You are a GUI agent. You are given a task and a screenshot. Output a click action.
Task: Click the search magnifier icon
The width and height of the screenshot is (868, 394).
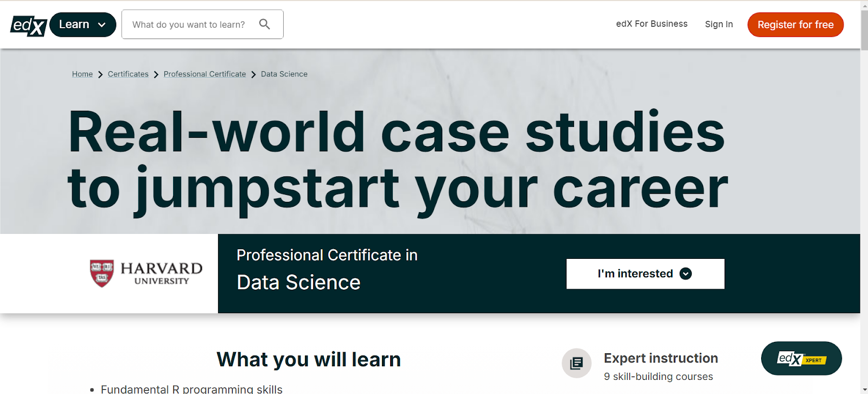pyautogui.click(x=264, y=24)
